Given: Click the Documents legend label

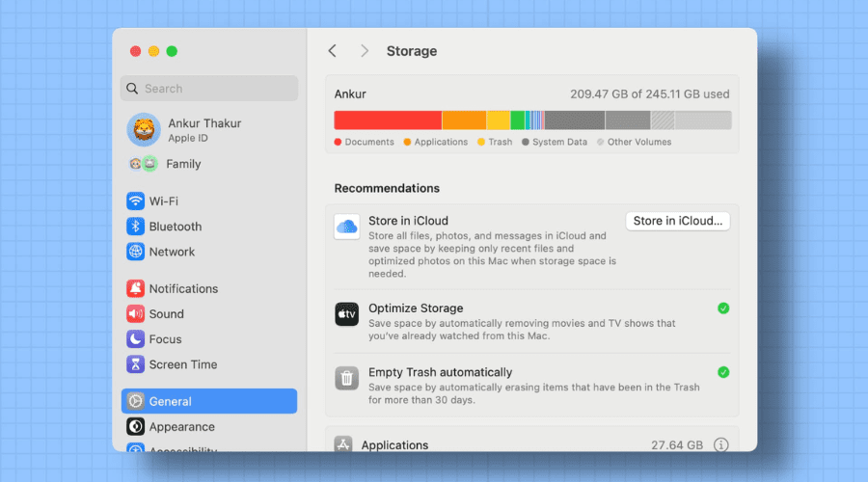Looking at the screenshot, I should (369, 143).
